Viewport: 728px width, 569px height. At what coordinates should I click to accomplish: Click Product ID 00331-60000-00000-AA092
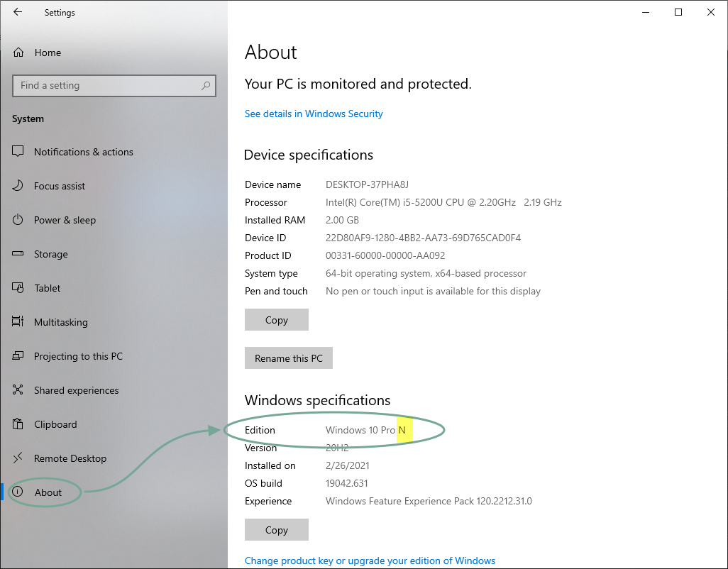click(385, 255)
